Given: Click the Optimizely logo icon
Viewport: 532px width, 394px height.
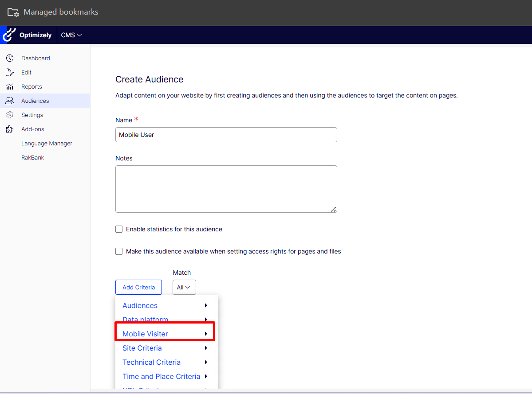Looking at the screenshot, I should point(9,35).
